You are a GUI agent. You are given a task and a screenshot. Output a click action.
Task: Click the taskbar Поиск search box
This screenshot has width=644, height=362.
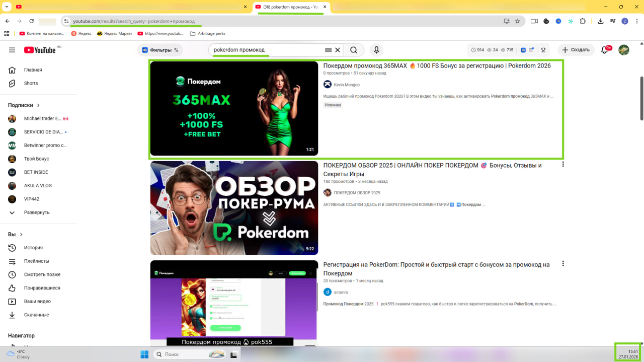point(189,354)
